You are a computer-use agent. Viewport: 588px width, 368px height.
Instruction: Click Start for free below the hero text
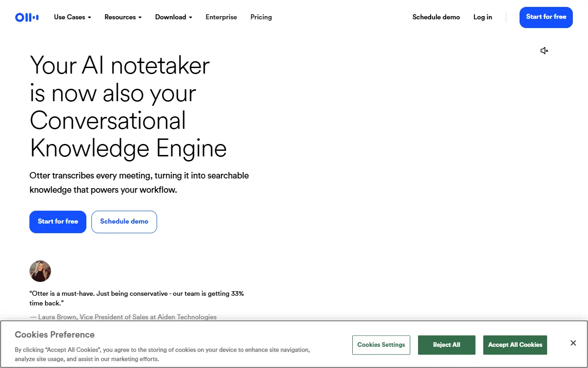click(x=58, y=222)
